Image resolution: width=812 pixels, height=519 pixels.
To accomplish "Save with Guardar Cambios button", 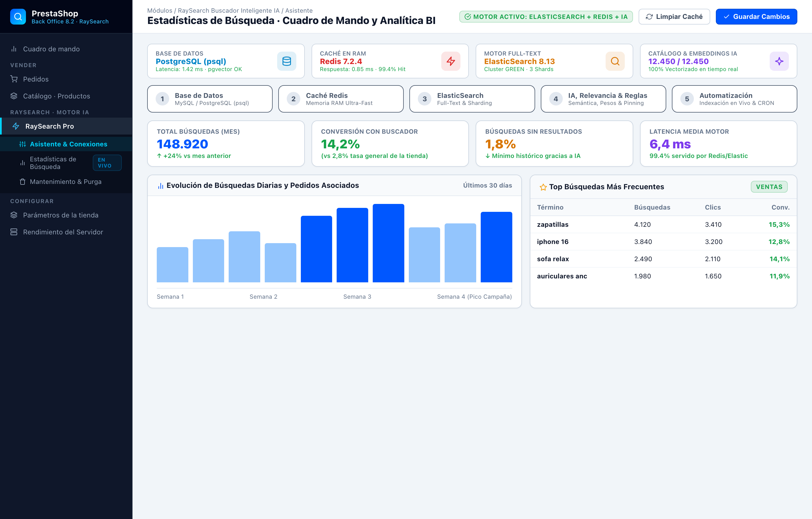I will point(756,17).
